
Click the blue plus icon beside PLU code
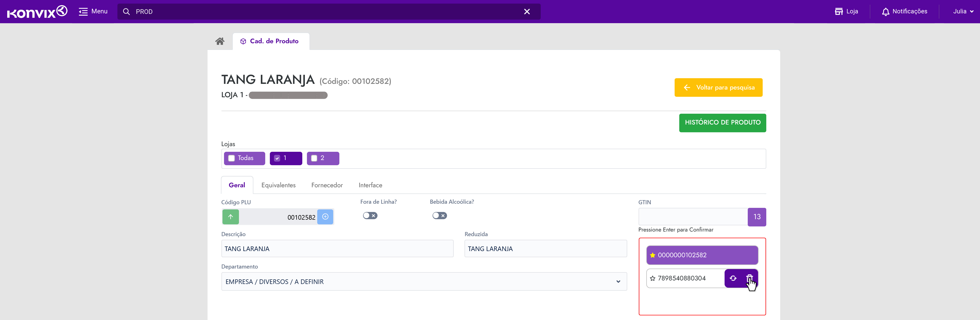[325, 217]
